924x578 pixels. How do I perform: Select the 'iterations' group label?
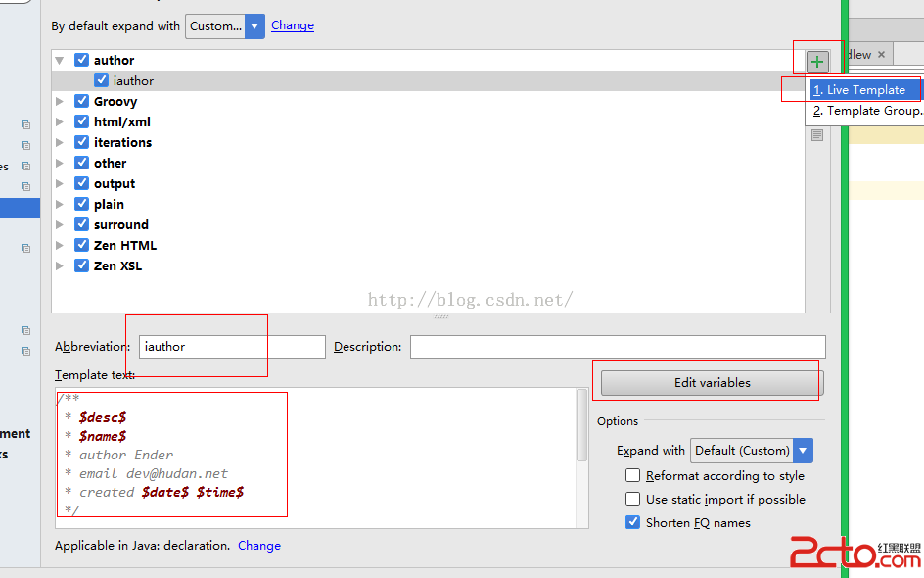click(122, 143)
